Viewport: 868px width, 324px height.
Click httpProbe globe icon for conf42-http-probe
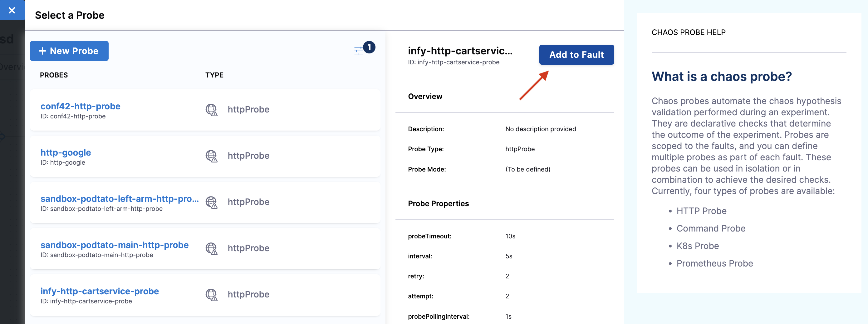(212, 110)
